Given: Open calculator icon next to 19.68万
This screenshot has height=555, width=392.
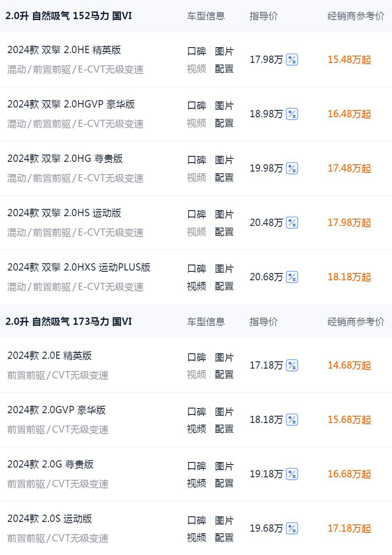Looking at the screenshot, I should (x=292, y=529).
